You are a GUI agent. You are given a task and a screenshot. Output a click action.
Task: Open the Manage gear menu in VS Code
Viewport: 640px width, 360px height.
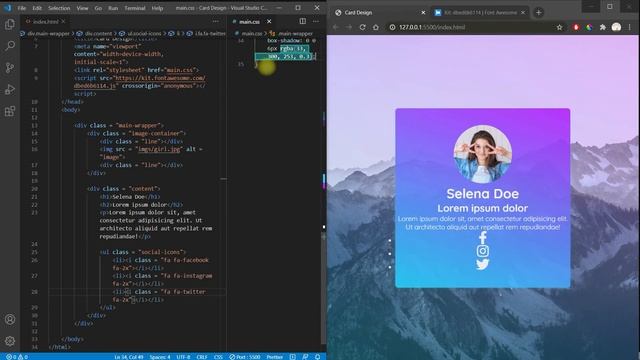coord(10,340)
